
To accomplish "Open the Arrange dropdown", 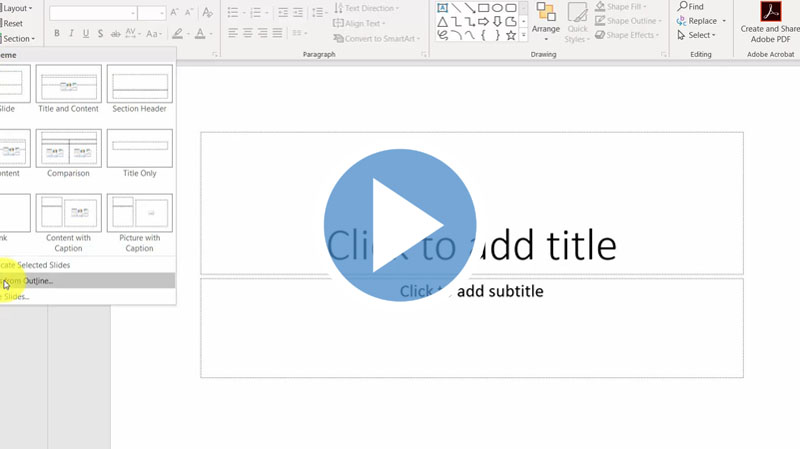I will [x=546, y=22].
